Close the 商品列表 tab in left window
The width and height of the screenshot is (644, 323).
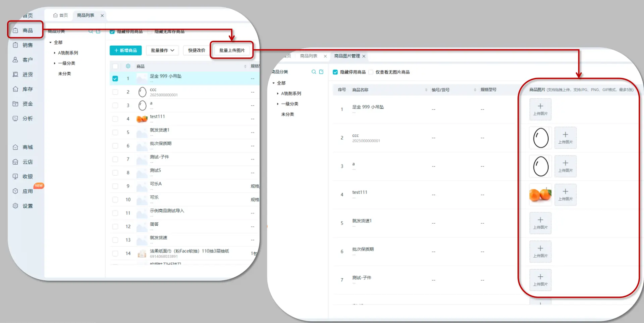(102, 15)
